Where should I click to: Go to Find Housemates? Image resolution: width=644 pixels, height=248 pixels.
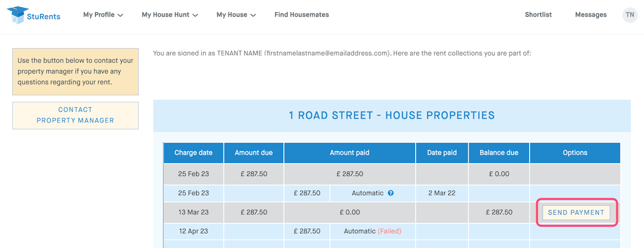pos(301,15)
